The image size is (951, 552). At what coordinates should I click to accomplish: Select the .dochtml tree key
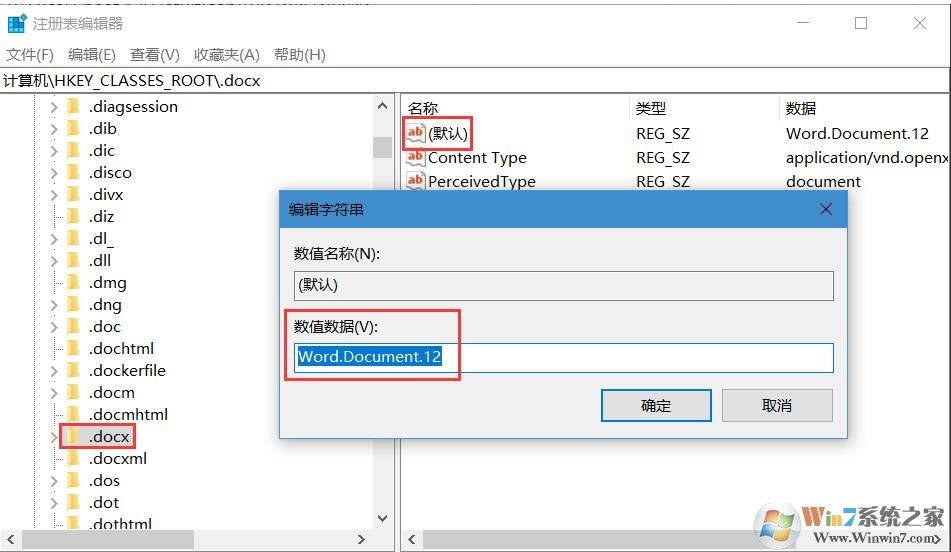point(121,349)
